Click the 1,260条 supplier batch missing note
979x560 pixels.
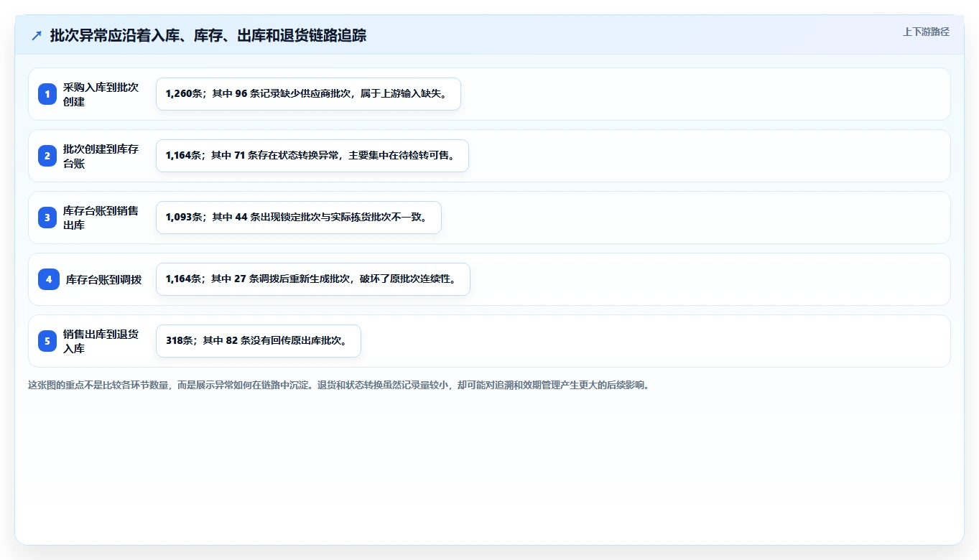click(308, 94)
